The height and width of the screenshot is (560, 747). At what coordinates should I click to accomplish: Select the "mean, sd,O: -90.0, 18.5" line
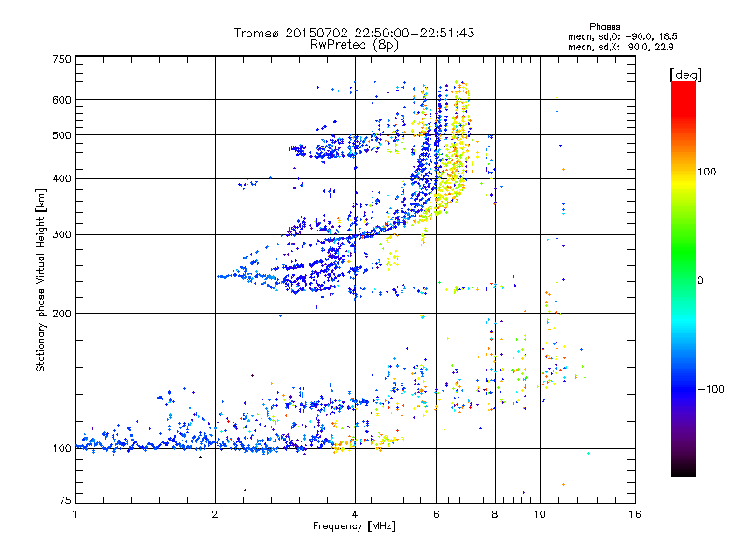click(623, 36)
